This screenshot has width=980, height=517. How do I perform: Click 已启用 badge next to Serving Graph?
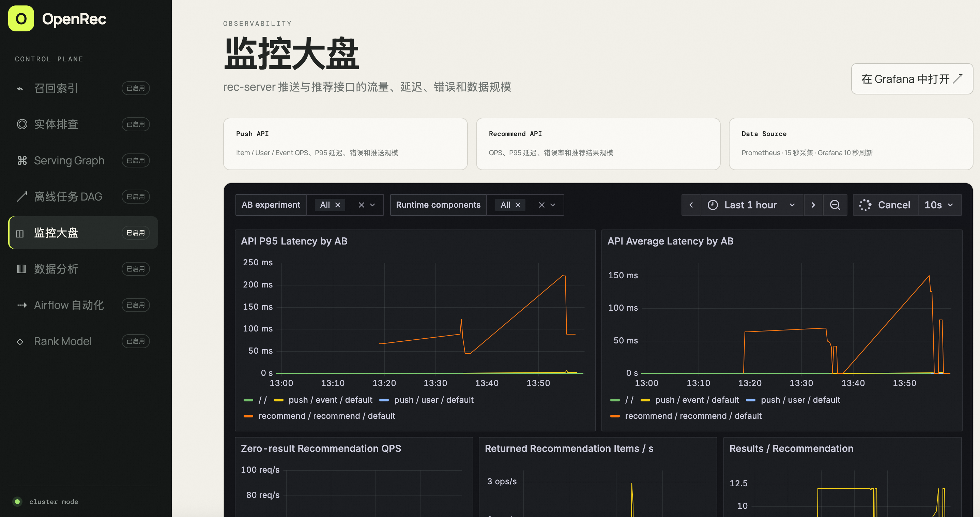(135, 160)
